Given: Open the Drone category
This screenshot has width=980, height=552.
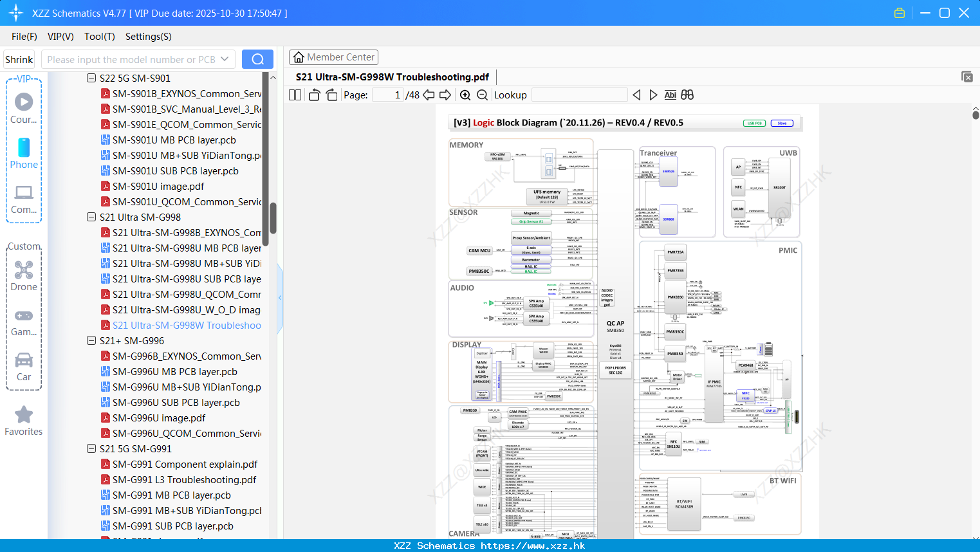Looking at the screenshot, I should pos(24,276).
